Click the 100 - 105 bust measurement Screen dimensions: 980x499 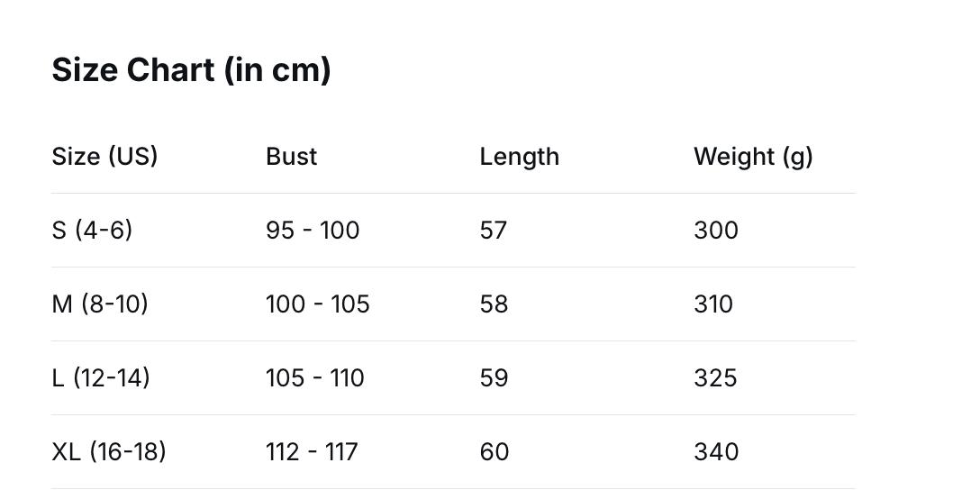pyautogui.click(x=317, y=304)
